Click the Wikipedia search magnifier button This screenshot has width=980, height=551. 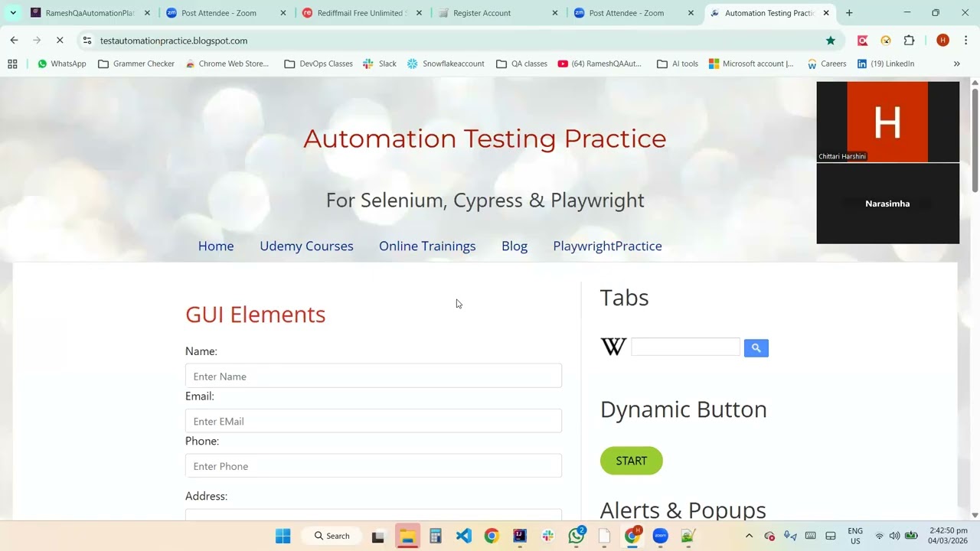[756, 348]
